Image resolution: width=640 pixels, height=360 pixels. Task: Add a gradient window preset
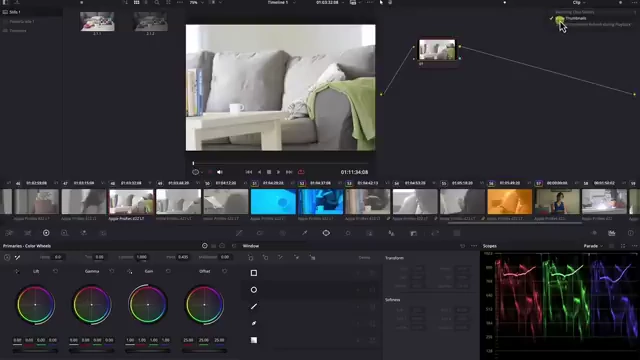pyautogui.click(x=312, y=258)
